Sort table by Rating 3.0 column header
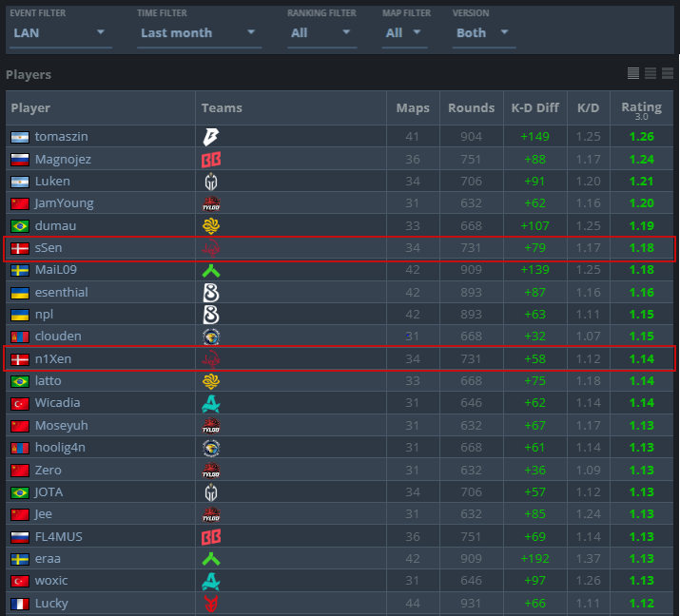Screen dimensions: 680x616 pyautogui.click(x=641, y=110)
